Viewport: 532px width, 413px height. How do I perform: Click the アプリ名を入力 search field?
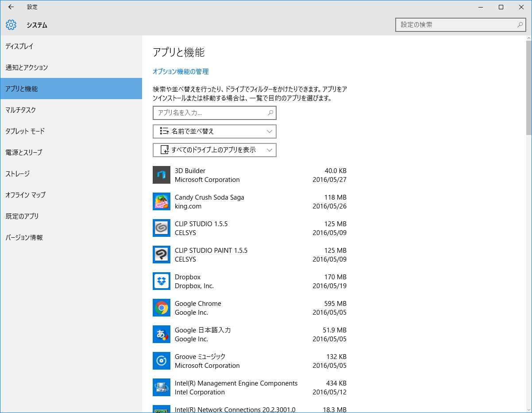coord(210,113)
